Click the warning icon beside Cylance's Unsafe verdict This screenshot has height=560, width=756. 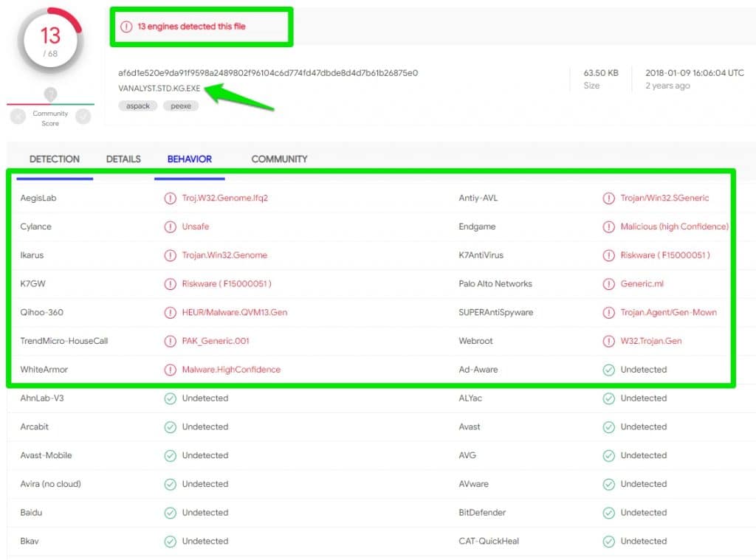[x=171, y=227]
